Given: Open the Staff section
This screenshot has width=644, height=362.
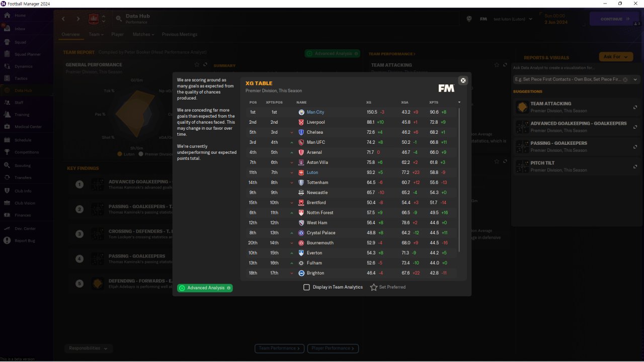Looking at the screenshot, I should click(x=19, y=103).
